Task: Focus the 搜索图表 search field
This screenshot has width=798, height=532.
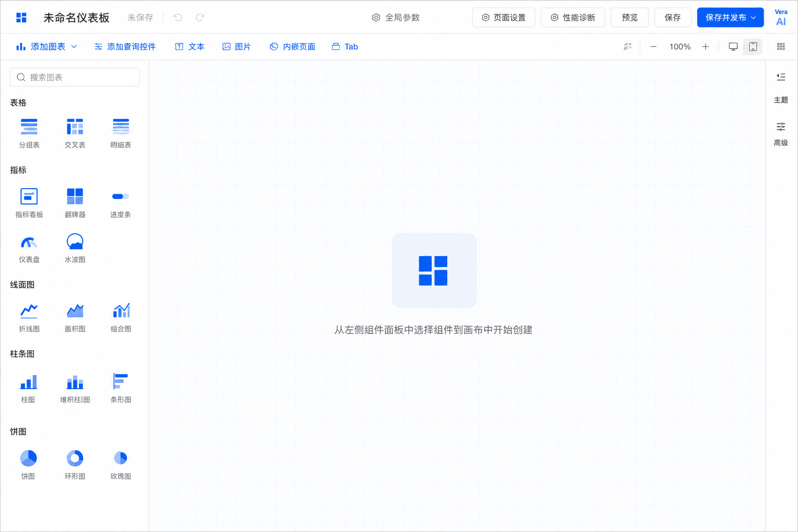Action: pos(75,77)
